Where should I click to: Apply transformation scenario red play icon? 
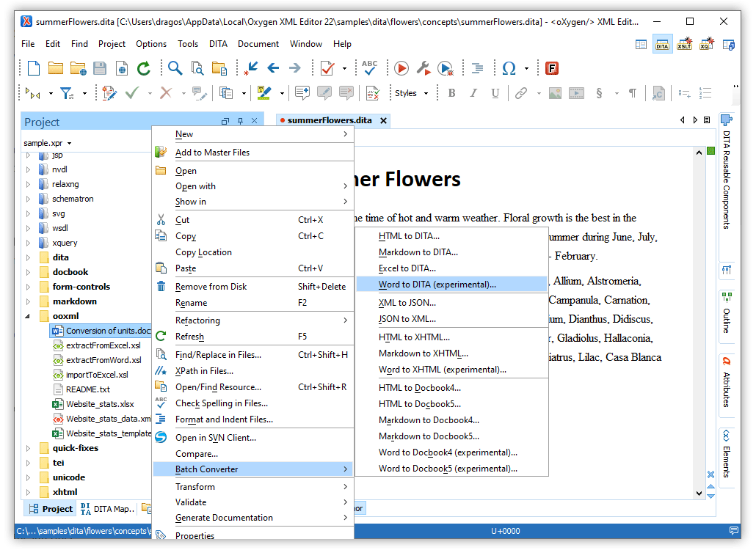pyautogui.click(x=401, y=68)
